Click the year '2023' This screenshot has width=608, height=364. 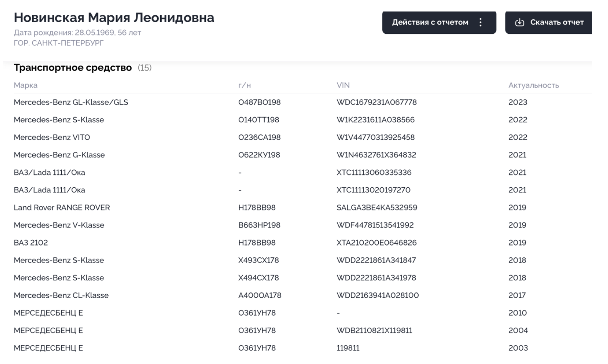pyautogui.click(x=518, y=102)
